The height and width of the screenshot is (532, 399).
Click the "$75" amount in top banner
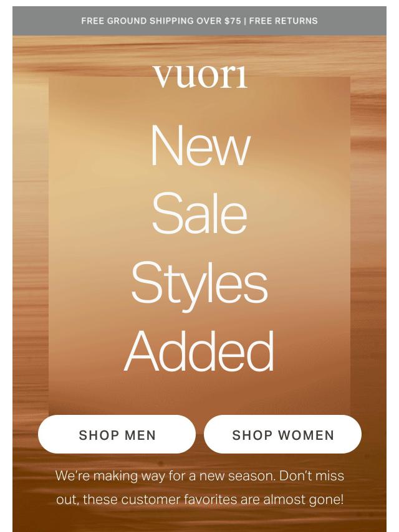click(233, 21)
